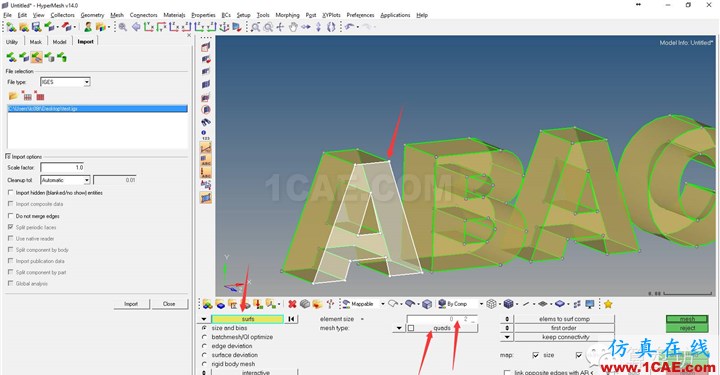Select the test.igs file path row

click(x=97, y=109)
